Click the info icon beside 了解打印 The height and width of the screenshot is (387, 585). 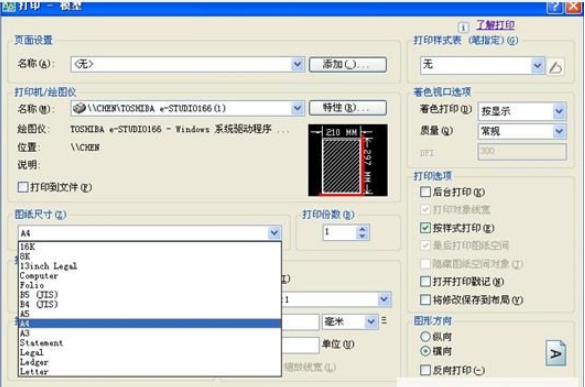click(x=463, y=27)
